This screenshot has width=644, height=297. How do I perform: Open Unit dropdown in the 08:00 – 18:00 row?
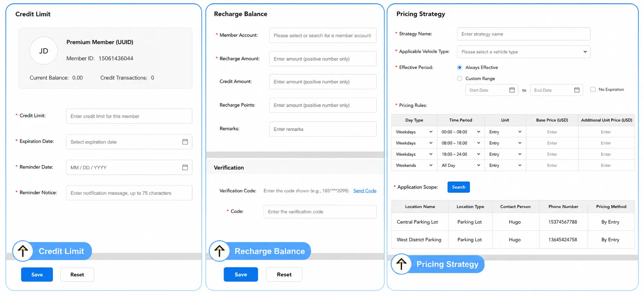tap(505, 143)
